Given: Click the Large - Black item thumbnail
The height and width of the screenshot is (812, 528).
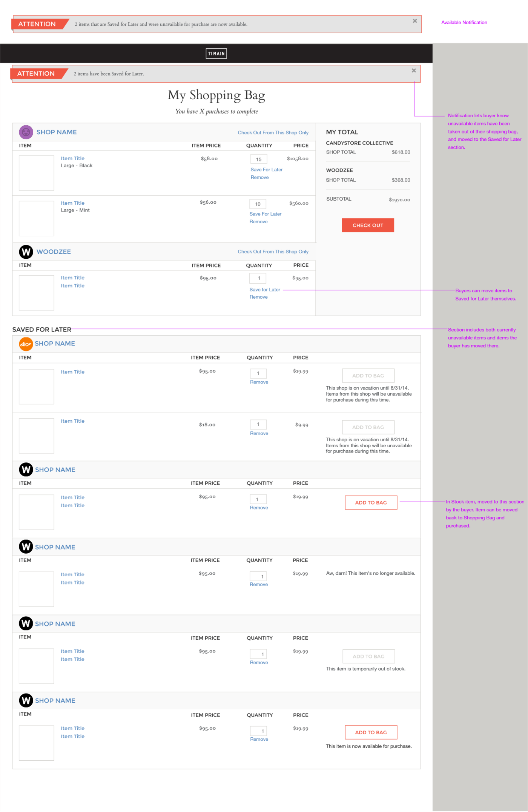Looking at the screenshot, I should [x=37, y=173].
